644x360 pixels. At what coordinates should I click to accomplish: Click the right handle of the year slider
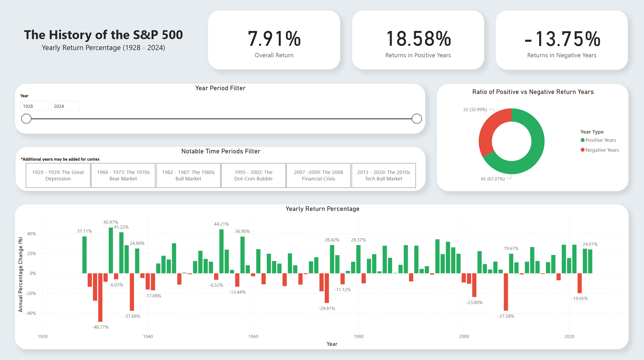tap(417, 119)
